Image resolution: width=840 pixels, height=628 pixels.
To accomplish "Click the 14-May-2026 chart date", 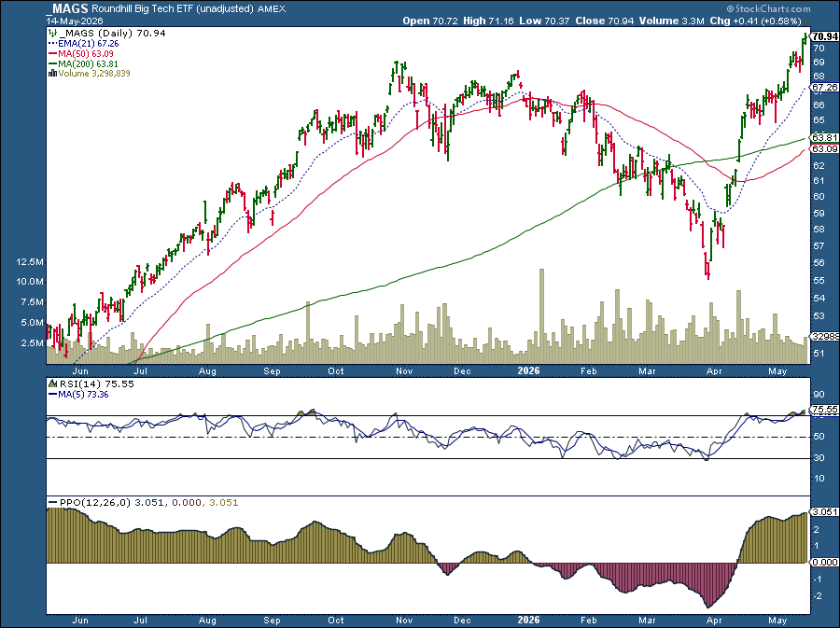I will click(74, 21).
